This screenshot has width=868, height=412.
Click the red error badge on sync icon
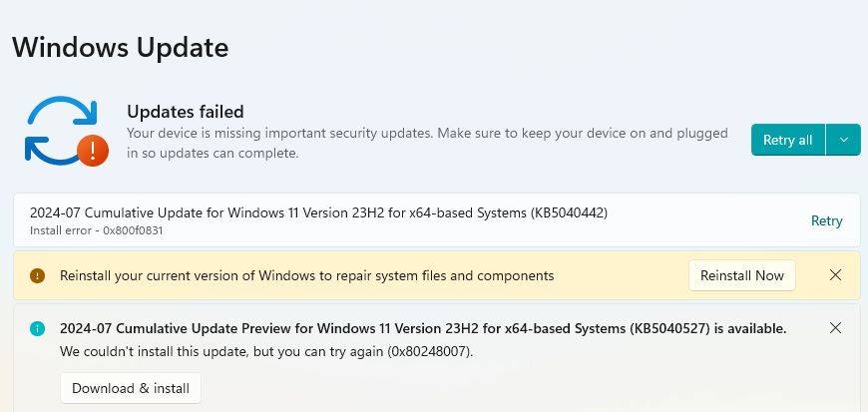[93, 150]
